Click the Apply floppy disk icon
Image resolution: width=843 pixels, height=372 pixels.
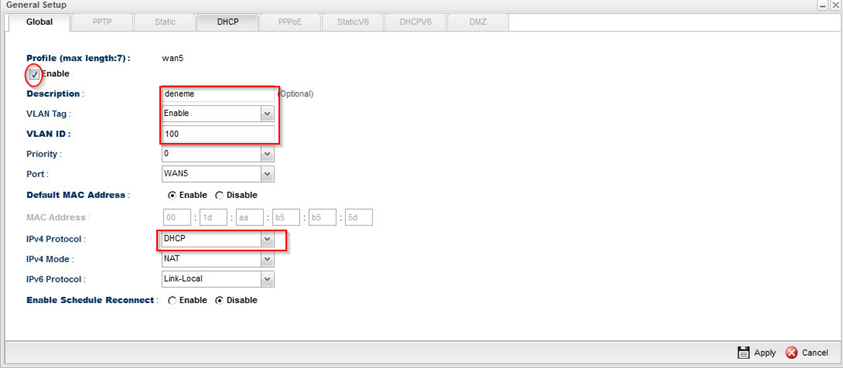(x=744, y=353)
